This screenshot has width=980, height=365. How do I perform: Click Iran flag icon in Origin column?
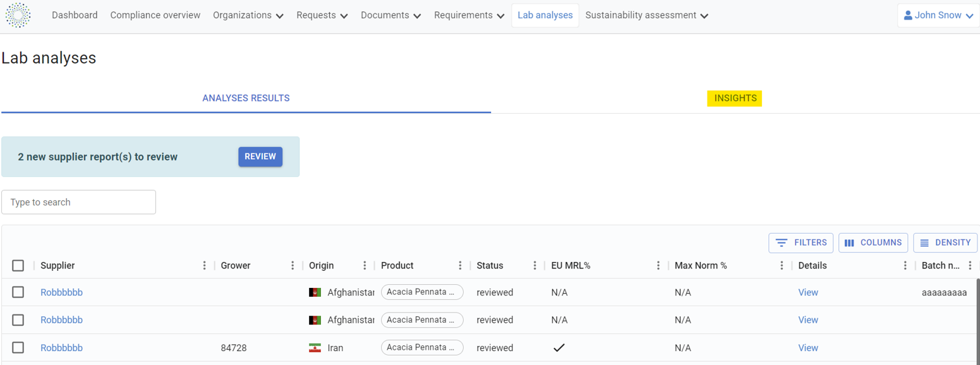click(x=315, y=348)
